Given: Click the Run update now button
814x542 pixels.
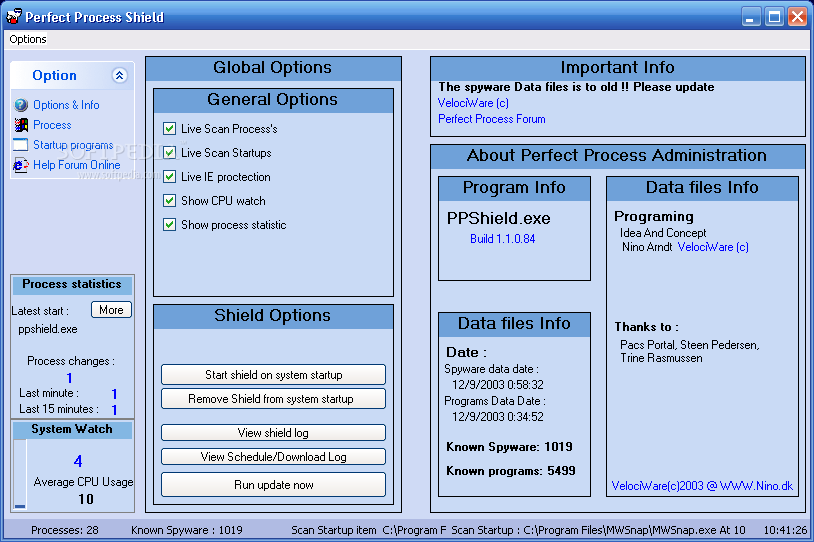Looking at the screenshot, I should (x=274, y=484).
